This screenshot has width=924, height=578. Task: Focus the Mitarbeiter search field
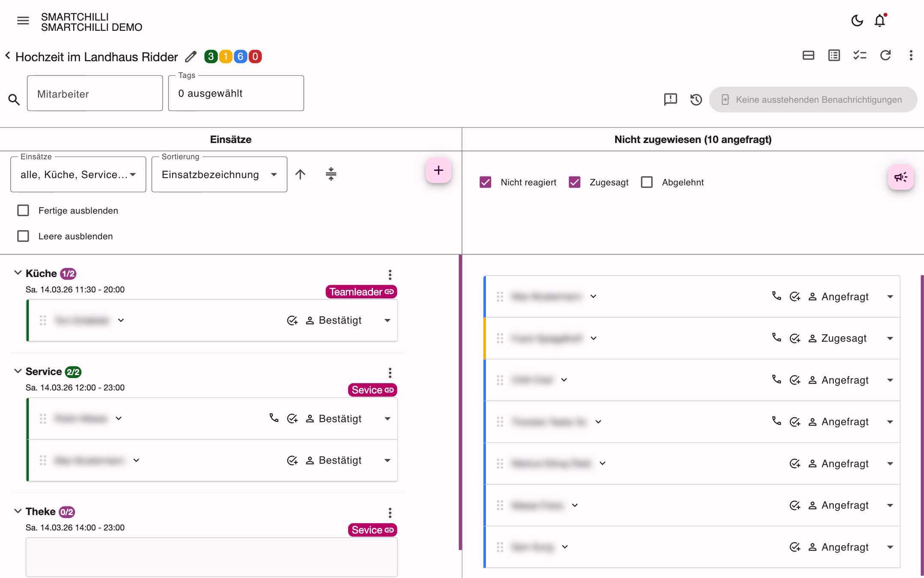click(95, 93)
